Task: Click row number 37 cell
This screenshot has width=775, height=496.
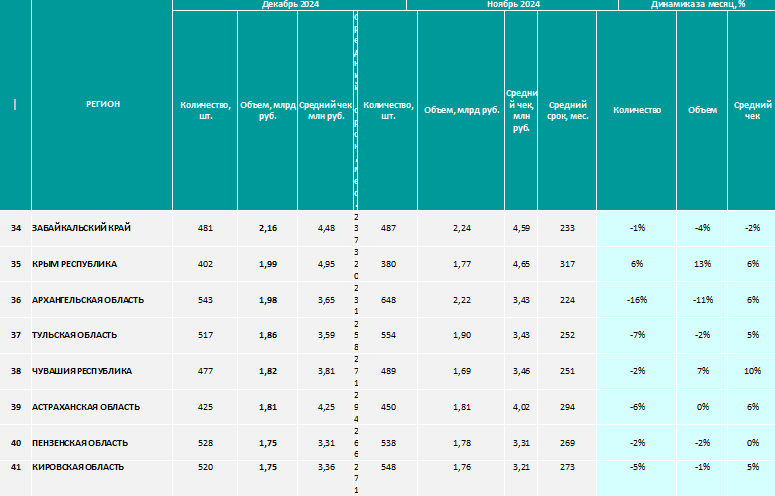Action: (x=16, y=335)
